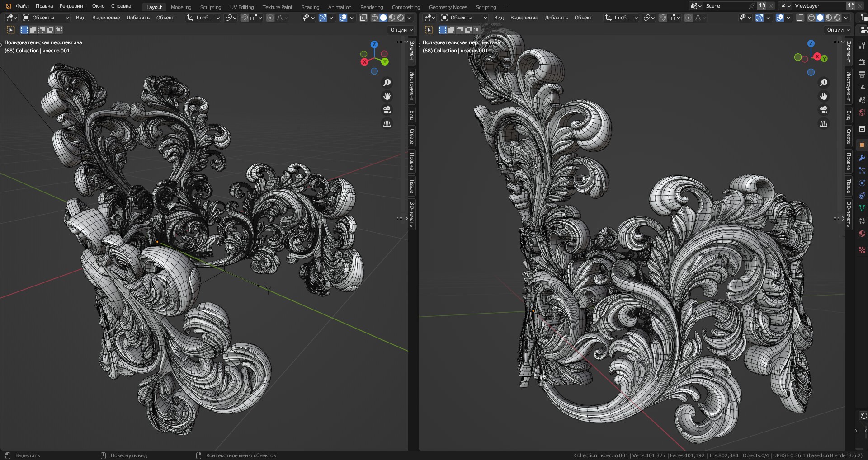Toggle overlays display in right viewport
This screenshot has height=460, width=868.
pos(779,18)
